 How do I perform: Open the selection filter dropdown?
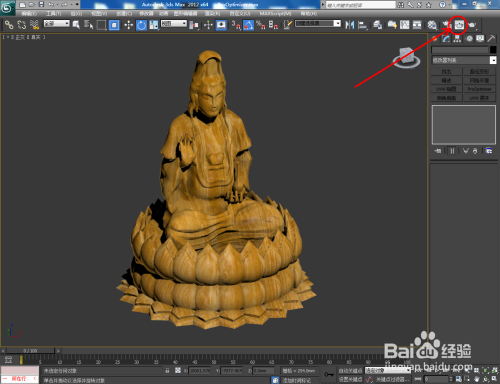point(56,24)
